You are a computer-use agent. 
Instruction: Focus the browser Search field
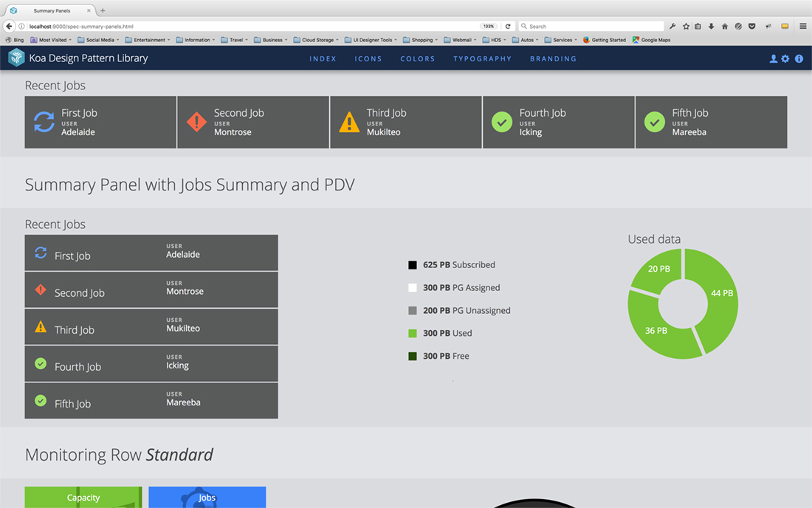(x=591, y=26)
